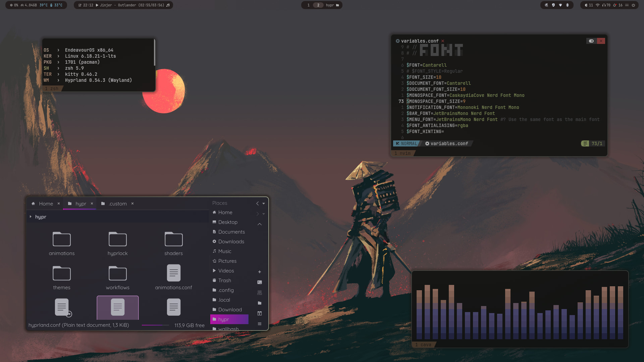Open terminal icon in file manager toolbar
644x362 pixels.
pyautogui.click(x=259, y=282)
